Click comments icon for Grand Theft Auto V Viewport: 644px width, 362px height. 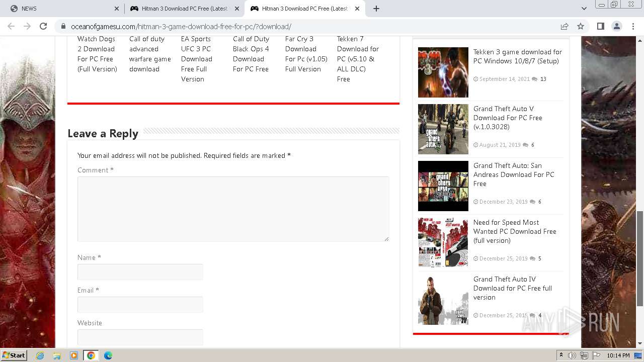pos(525,145)
